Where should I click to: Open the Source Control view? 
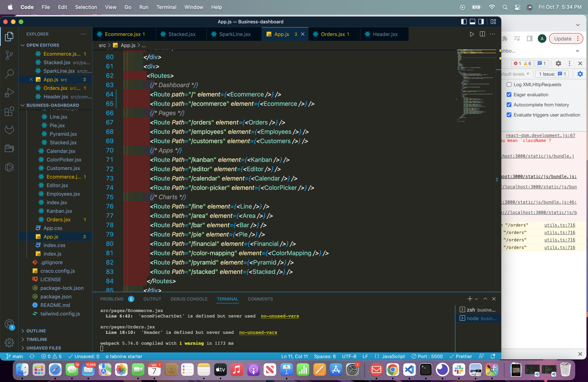coord(9,55)
